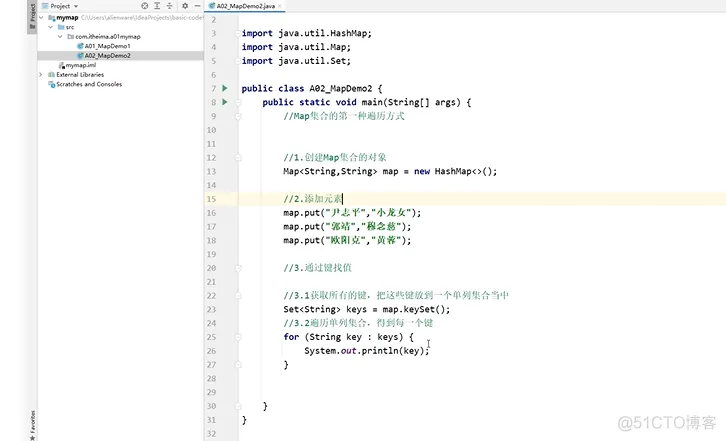The height and width of the screenshot is (441, 726).
Task: Click on 'import java.util.HashMap;' line
Action: pyautogui.click(x=307, y=33)
